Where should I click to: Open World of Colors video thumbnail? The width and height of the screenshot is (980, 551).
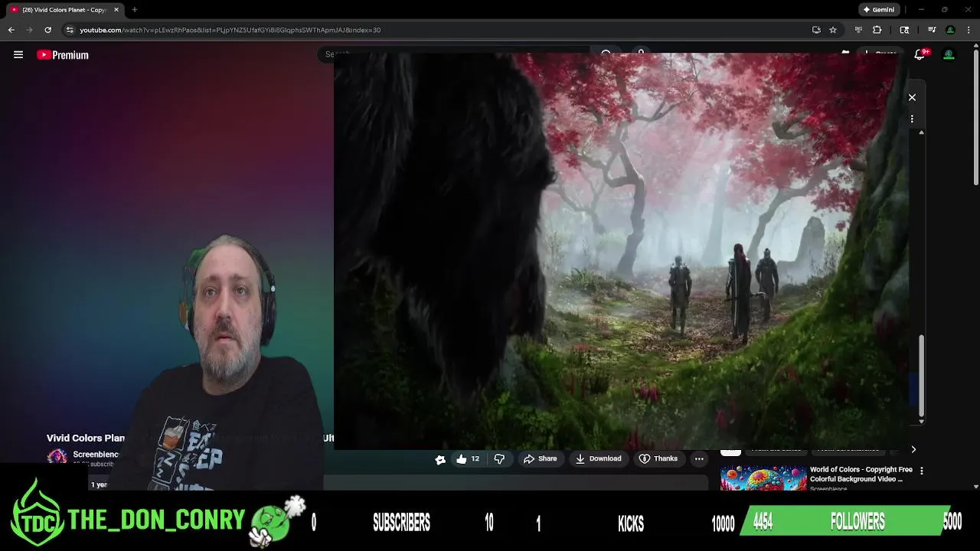pyautogui.click(x=763, y=478)
